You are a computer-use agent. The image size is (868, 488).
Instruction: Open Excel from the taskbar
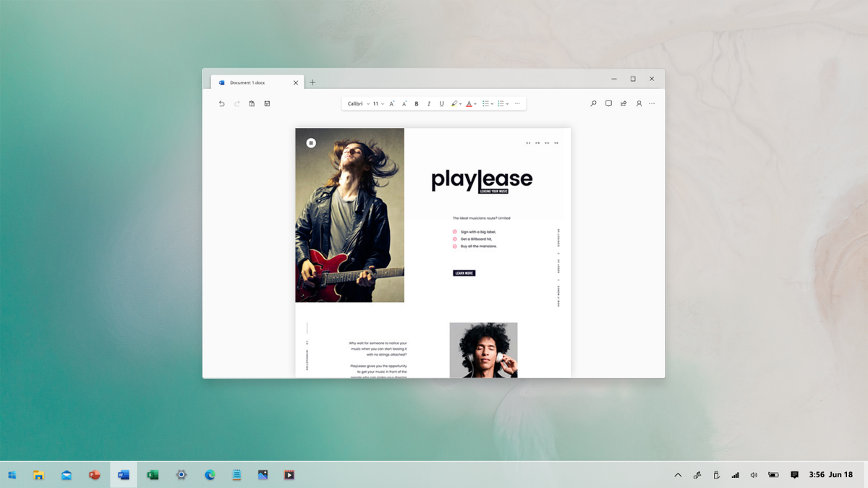pyautogui.click(x=153, y=475)
